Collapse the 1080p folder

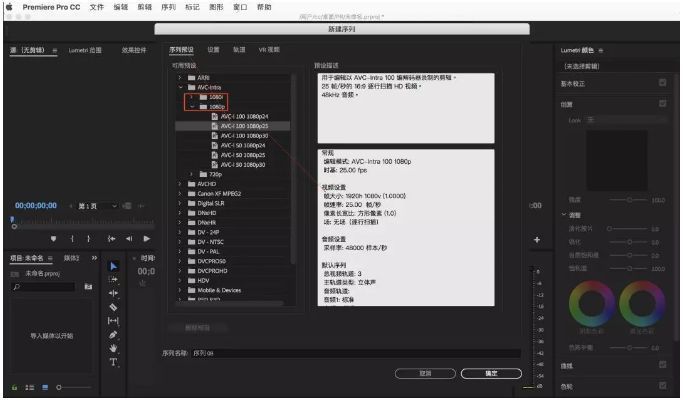click(x=192, y=107)
